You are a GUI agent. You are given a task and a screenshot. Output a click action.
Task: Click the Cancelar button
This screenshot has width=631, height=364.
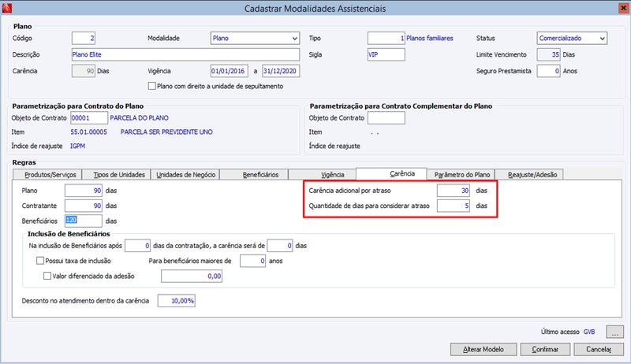(x=599, y=349)
